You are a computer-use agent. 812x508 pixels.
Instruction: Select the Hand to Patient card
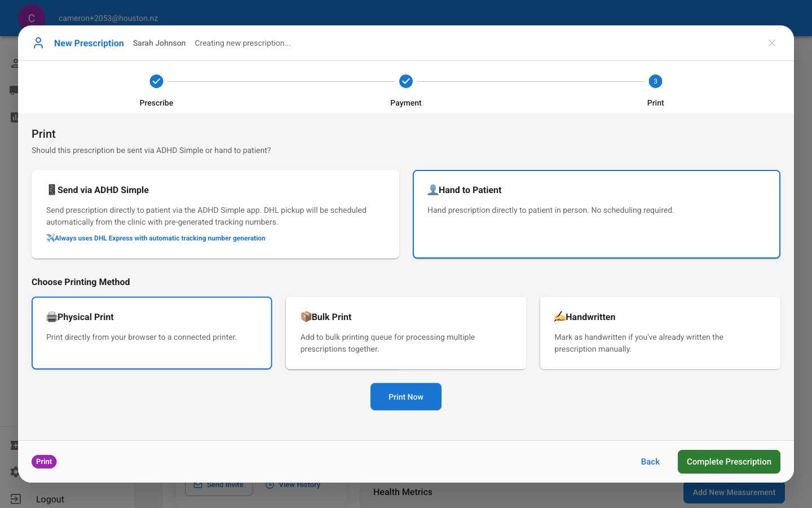(597, 214)
